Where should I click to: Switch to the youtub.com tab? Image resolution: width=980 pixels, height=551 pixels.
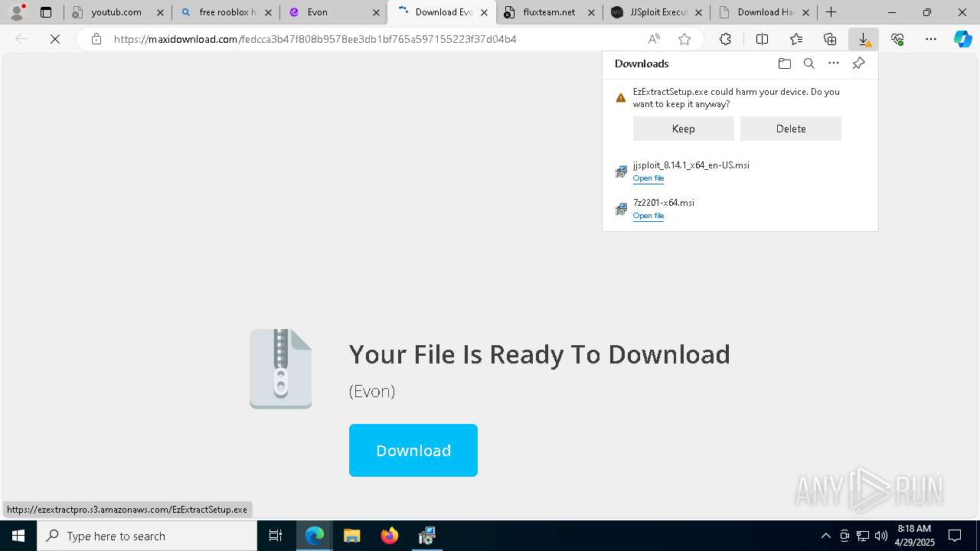coord(116,12)
